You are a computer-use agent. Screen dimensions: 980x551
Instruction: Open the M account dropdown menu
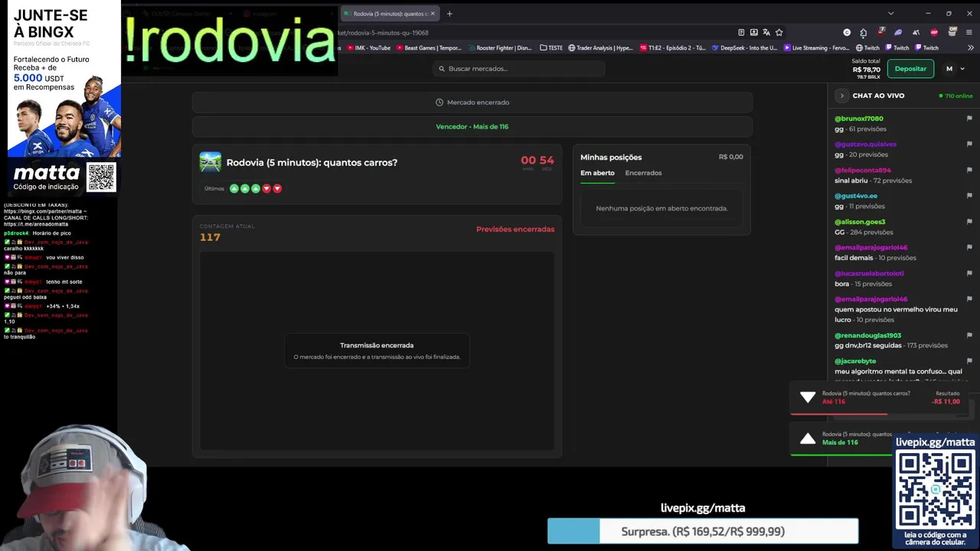tap(954, 69)
